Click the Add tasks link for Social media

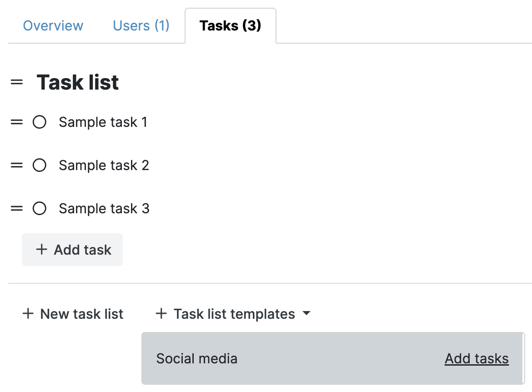477,358
